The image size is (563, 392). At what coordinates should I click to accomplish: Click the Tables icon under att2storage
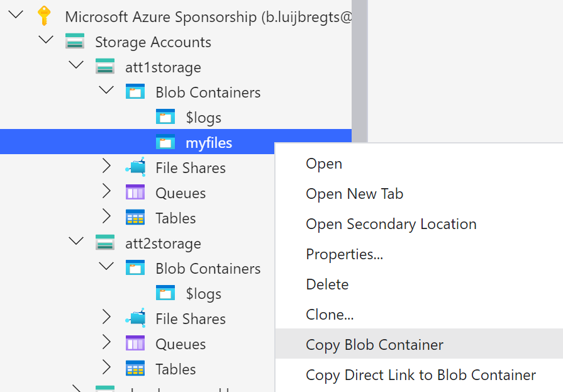[135, 369]
